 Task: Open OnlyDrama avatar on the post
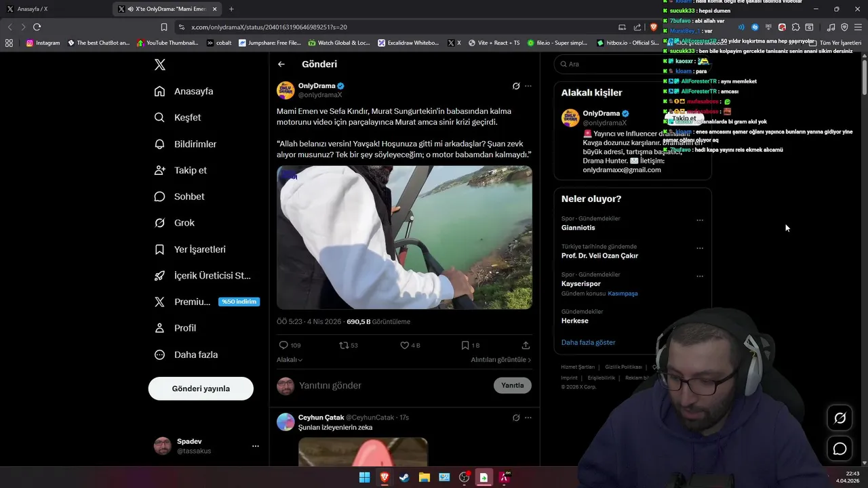click(285, 90)
